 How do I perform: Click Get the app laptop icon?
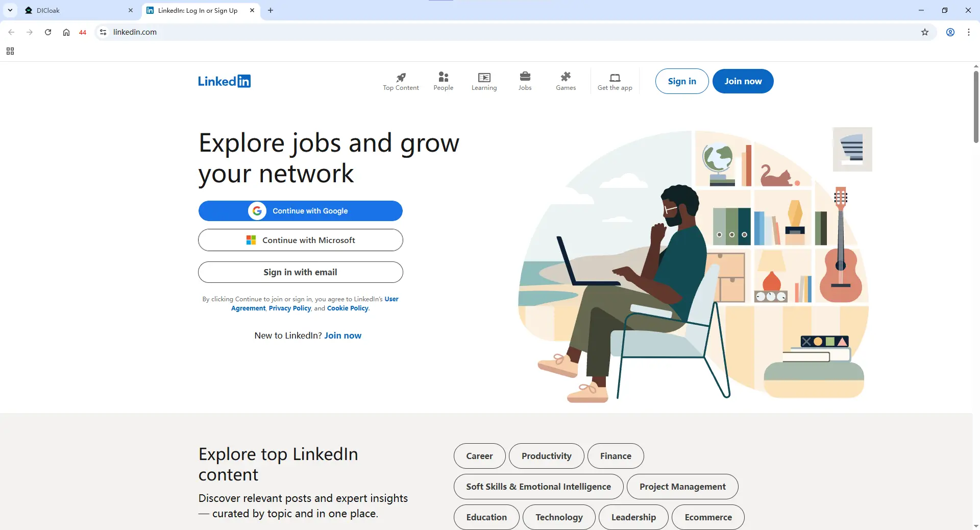coord(615,78)
